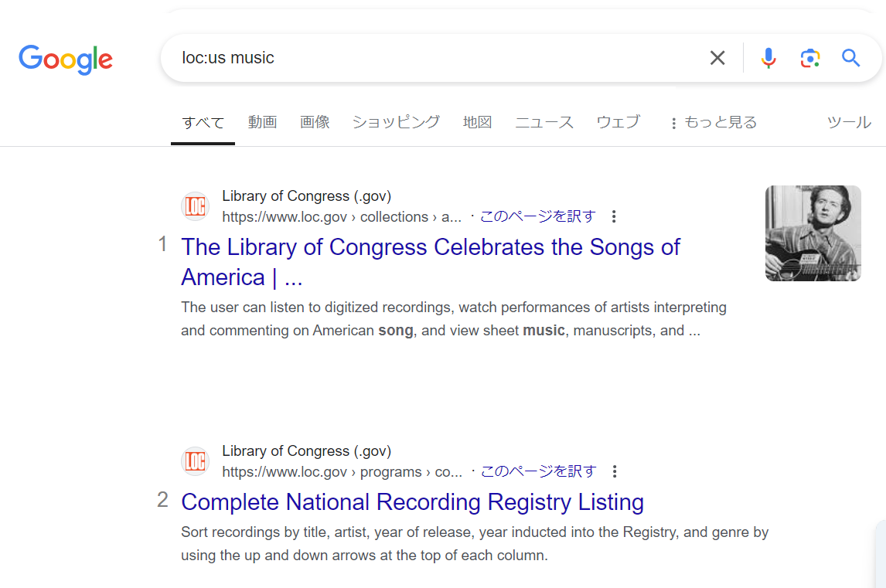
Task: Open "Library of Congress Celebrates the Songs" link
Action: click(431, 262)
